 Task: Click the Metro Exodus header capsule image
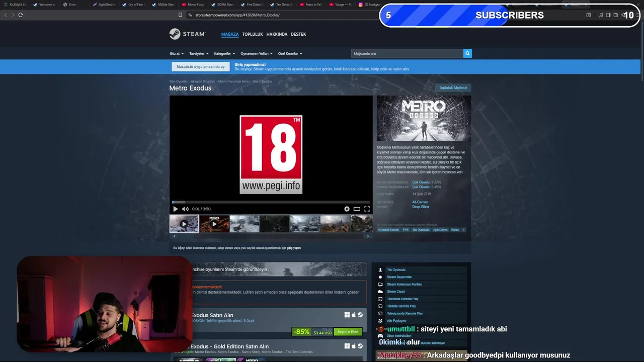click(x=424, y=118)
